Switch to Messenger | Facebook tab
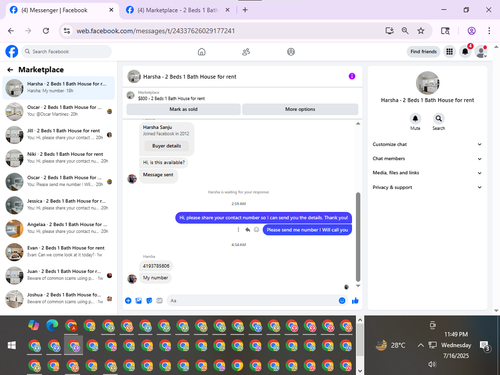The width and height of the screenshot is (500, 375). click(x=62, y=10)
